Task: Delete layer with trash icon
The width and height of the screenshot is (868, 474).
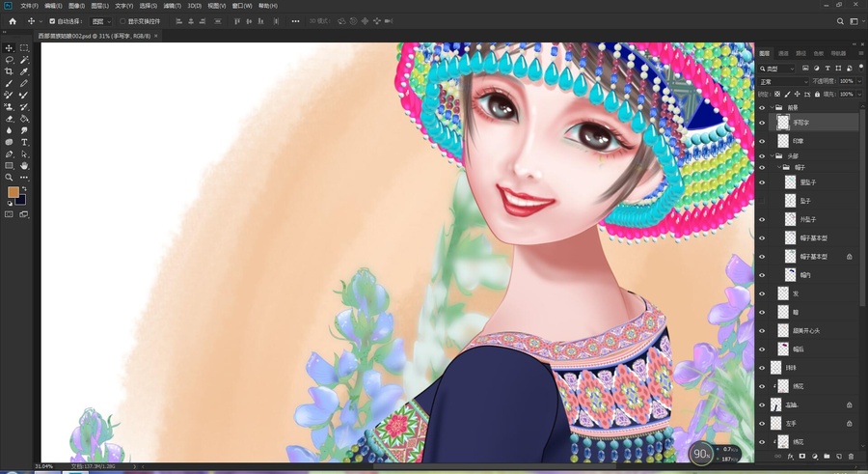Action: tap(852, 457)
